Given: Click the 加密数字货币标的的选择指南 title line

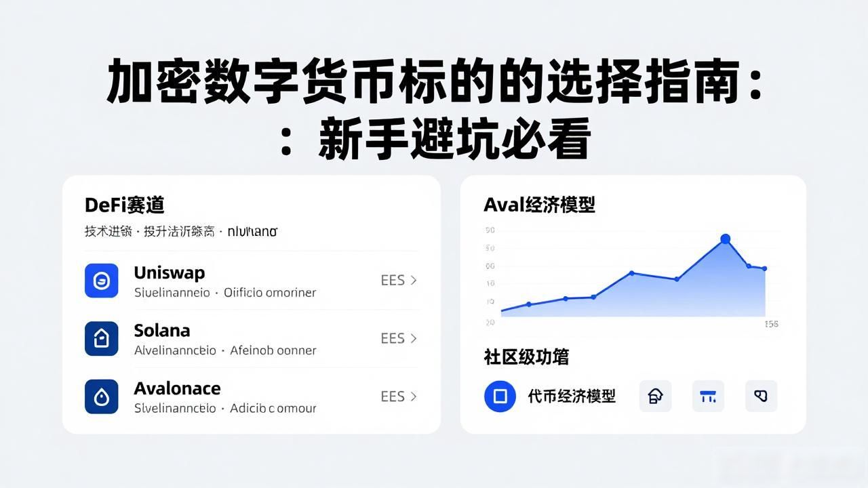Looking at the screenshot, I should 434,83.
